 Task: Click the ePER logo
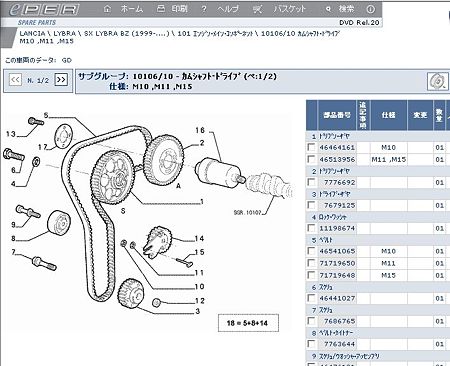(x=44, y=9)
